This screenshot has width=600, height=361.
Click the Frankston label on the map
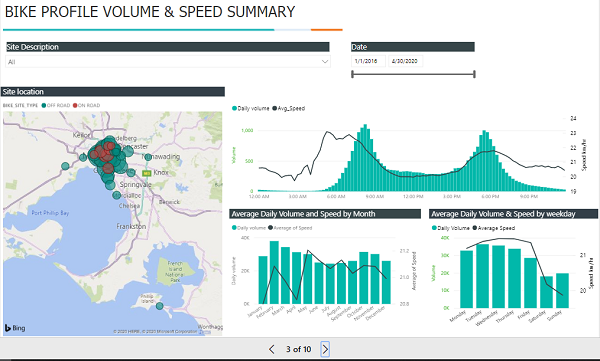click(131, 226)
